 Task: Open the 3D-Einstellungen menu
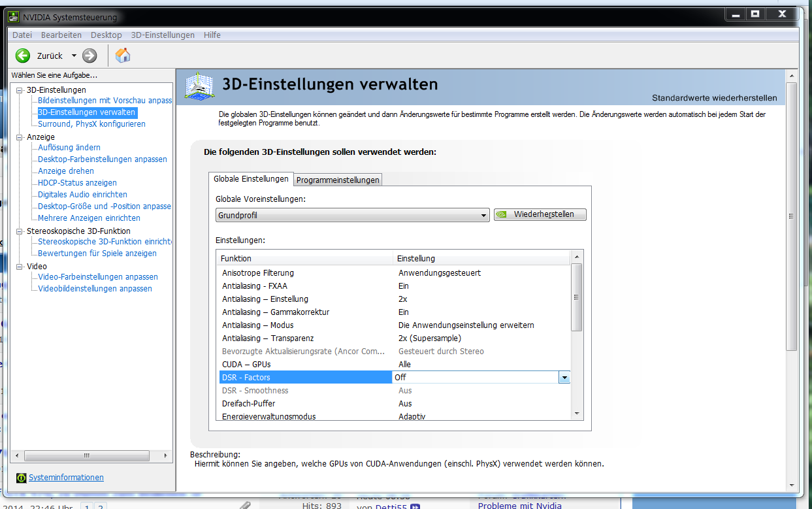tap(163, 35)
